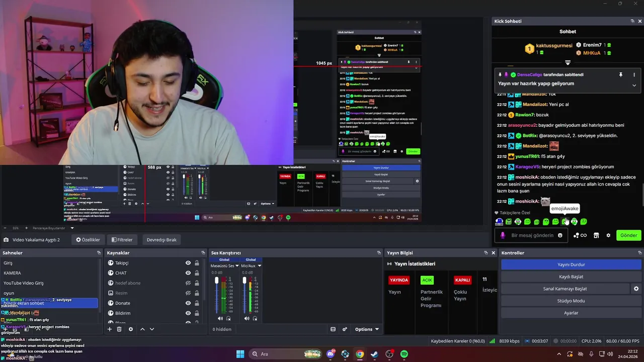Viewport: 644px width, 362px height.
Task: Hide the Bildirim source eye
Action: pos(188,313)
